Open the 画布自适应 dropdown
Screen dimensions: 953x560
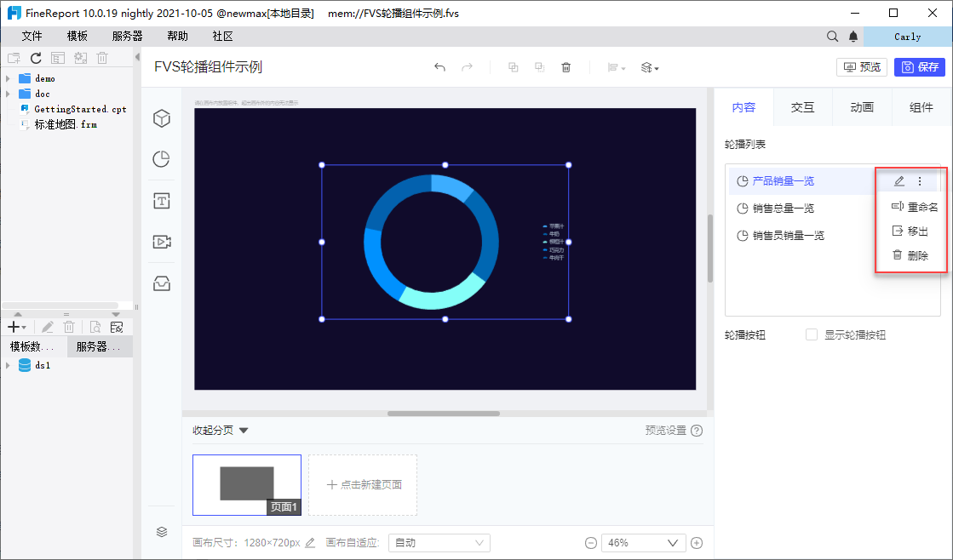439,543
